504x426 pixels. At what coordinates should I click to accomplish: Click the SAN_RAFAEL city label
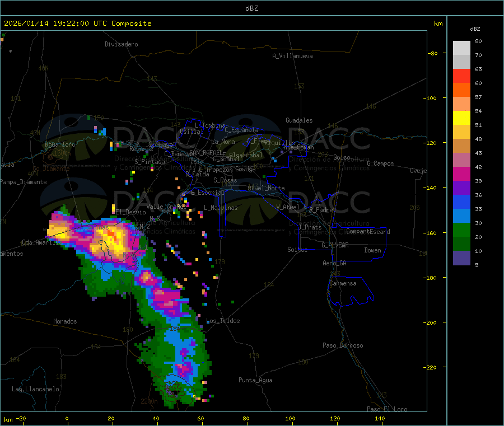pyautogui.click(x=206, y=152)
